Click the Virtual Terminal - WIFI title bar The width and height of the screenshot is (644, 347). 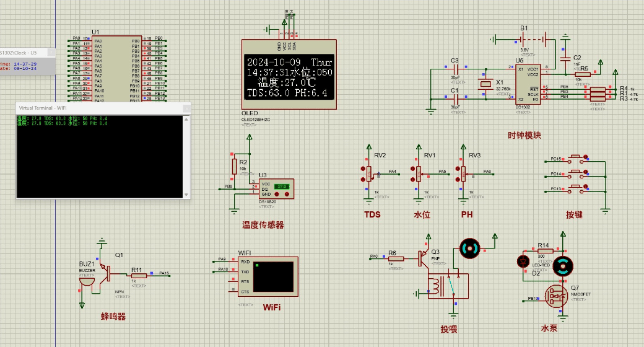(x=93, y=108)
